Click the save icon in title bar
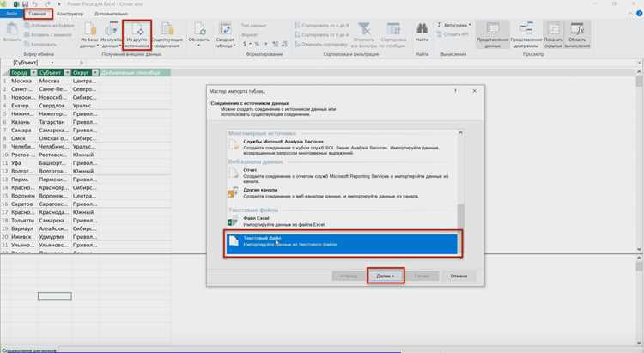644x353 pixels. (x=26, y=4)
